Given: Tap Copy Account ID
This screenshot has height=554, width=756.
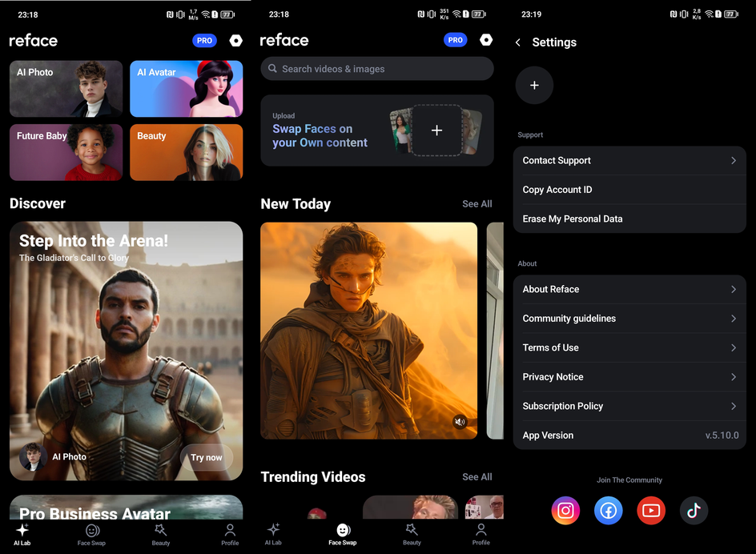Looking at the screenshot, I should point(629,190).
